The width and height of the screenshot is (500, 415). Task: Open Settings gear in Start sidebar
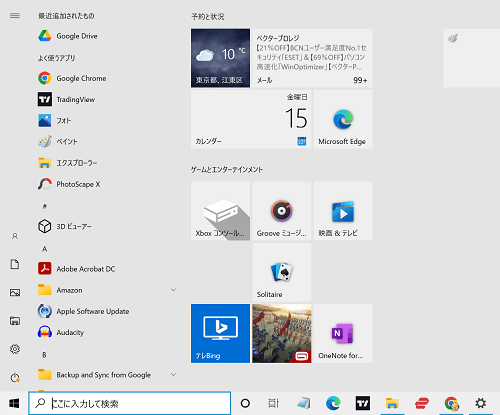point(15,349)
